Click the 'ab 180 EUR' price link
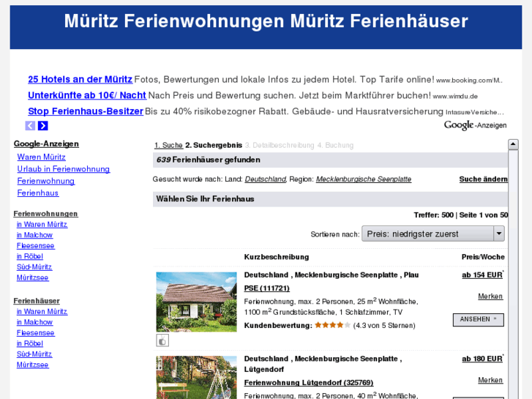 coord(482,359)
